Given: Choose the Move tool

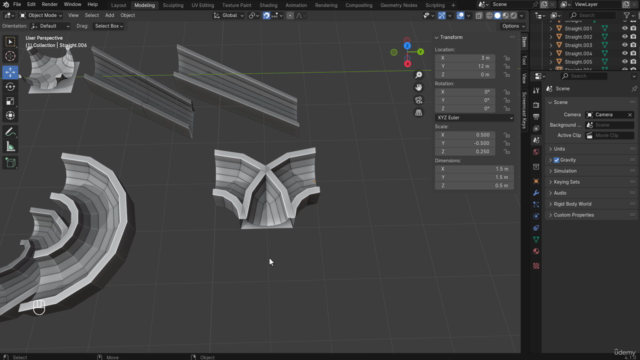Looking at the screenshot, I should point(10,72).
